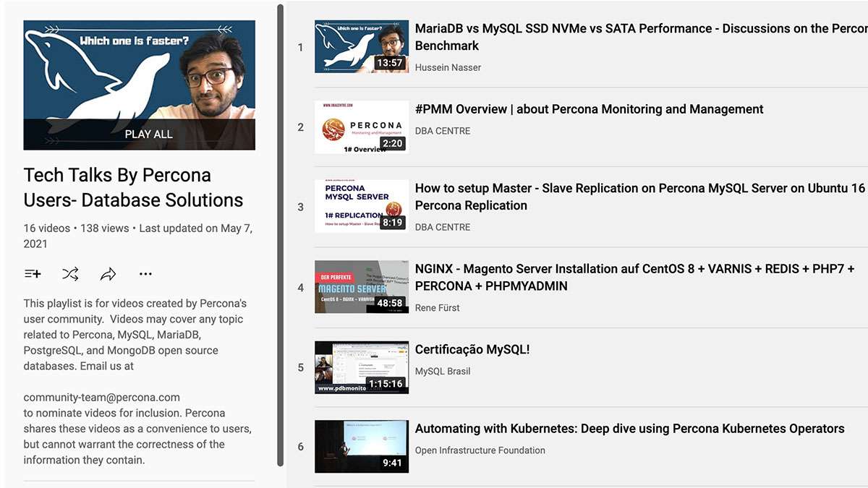Open the three-dots more options menu
This screenshot has width=868, height=488.
point(145,274)
